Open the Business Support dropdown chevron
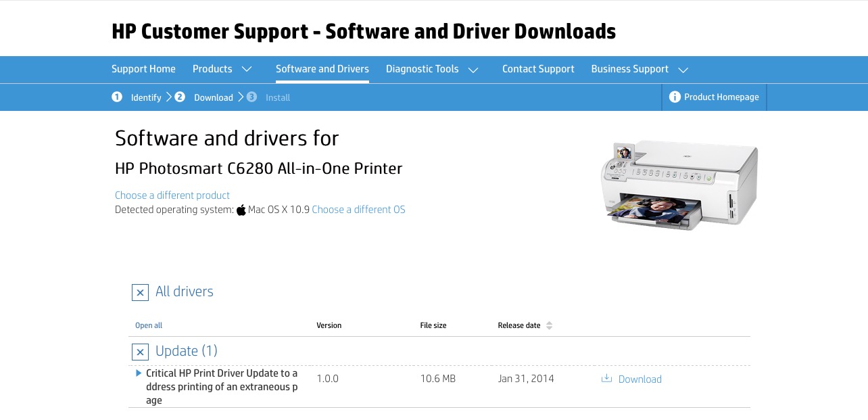The width and height of the screenshot is (868, 420). tap(683, 69)
